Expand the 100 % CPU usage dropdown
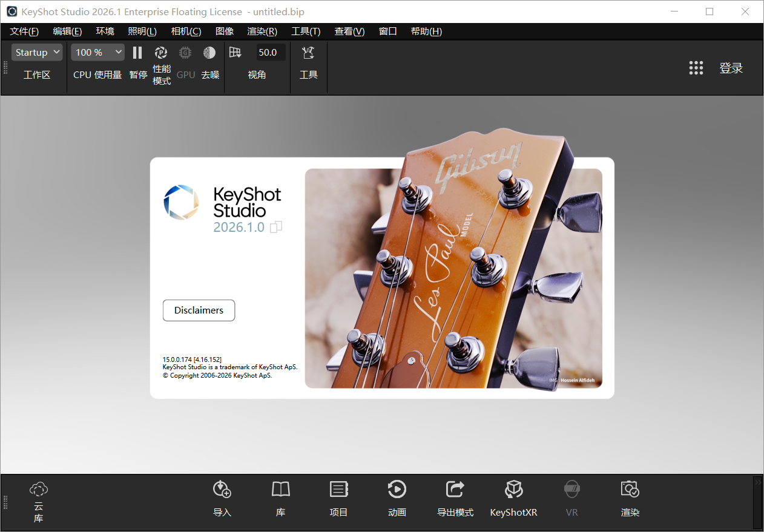 click(98, 53)
